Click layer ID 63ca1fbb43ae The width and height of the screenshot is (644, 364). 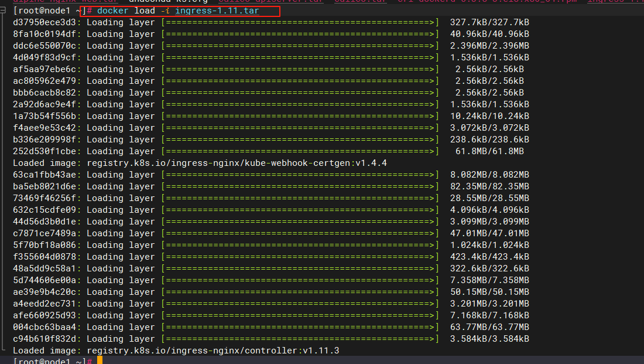pos(44,175)
